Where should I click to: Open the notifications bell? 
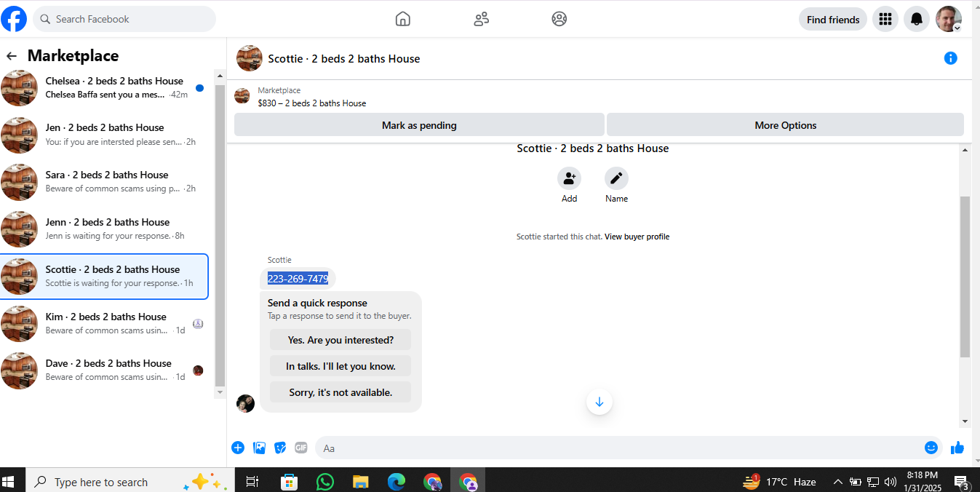[x=917, y=20]
